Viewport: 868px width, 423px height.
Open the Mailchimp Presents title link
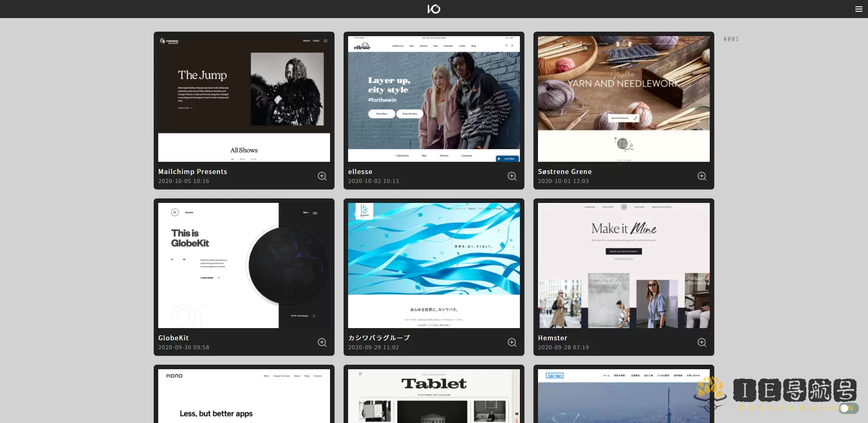click(193, 172)
